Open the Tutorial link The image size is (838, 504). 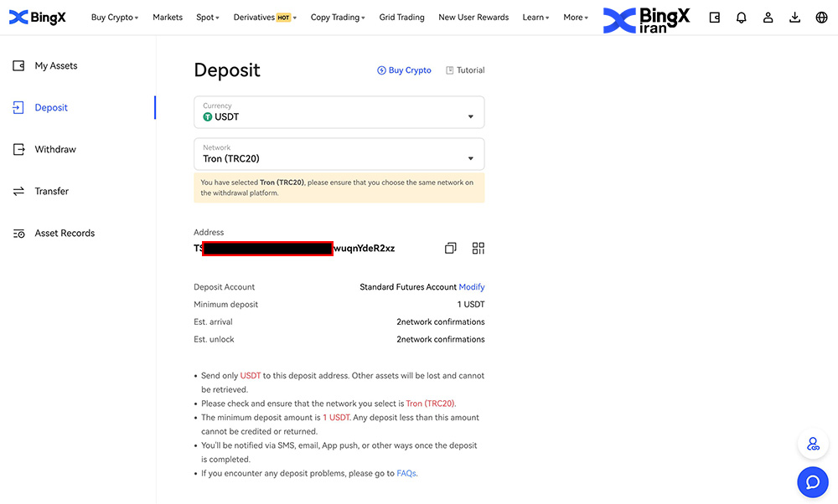click(x=465, y=70)
